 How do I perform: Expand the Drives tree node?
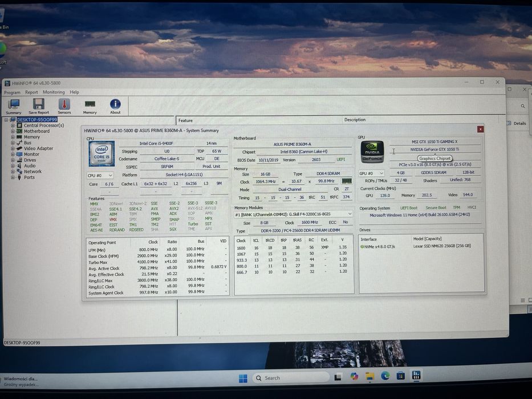pos(13,160)
